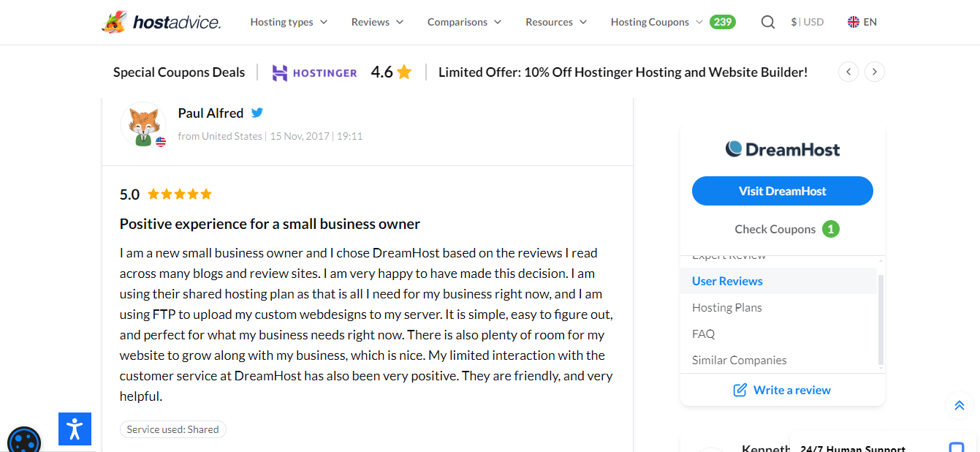Open the USD currency selector

(x=808, y=22)
